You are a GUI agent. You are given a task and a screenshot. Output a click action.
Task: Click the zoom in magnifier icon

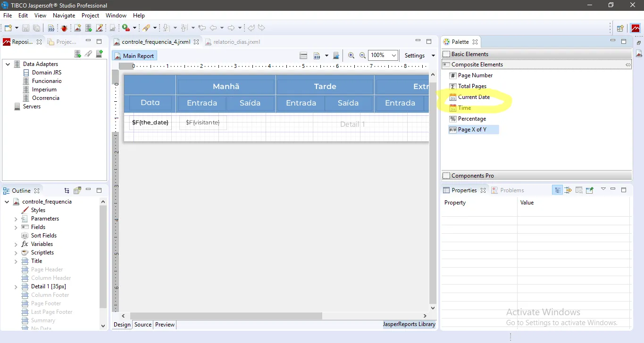tap(351, 56)
